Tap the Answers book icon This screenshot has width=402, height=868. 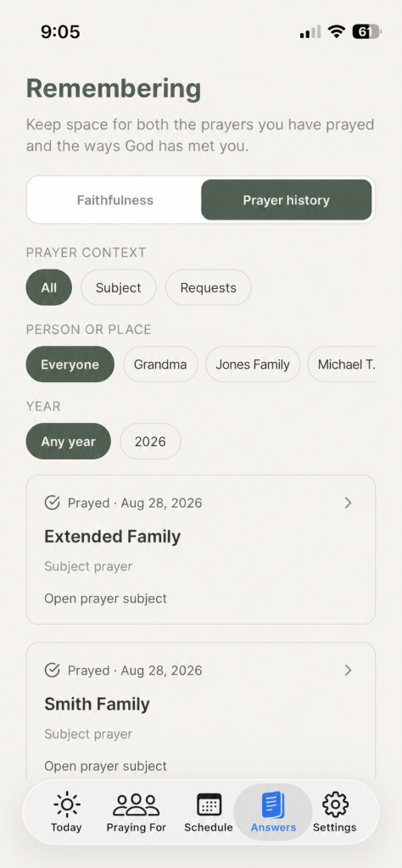(273, 805)
